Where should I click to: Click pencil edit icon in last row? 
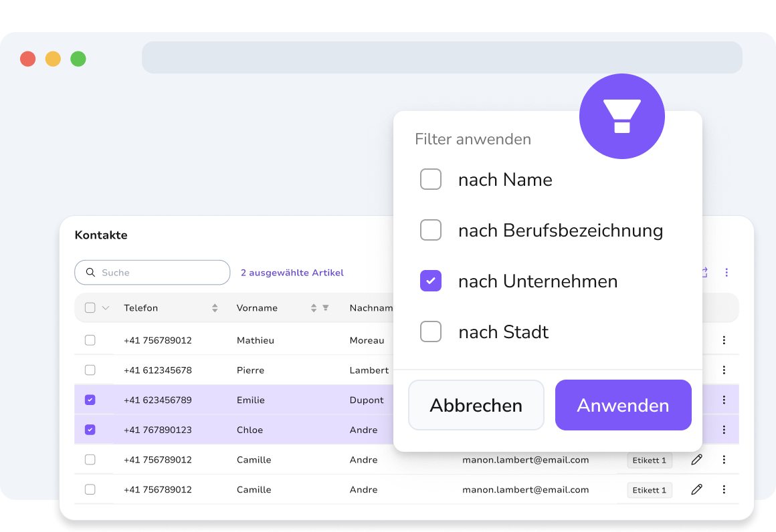click(697, 489)
